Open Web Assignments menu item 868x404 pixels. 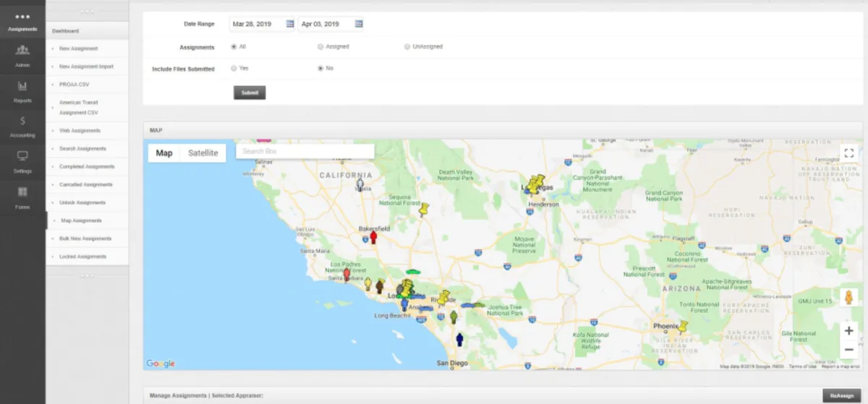tap(88, 131)
